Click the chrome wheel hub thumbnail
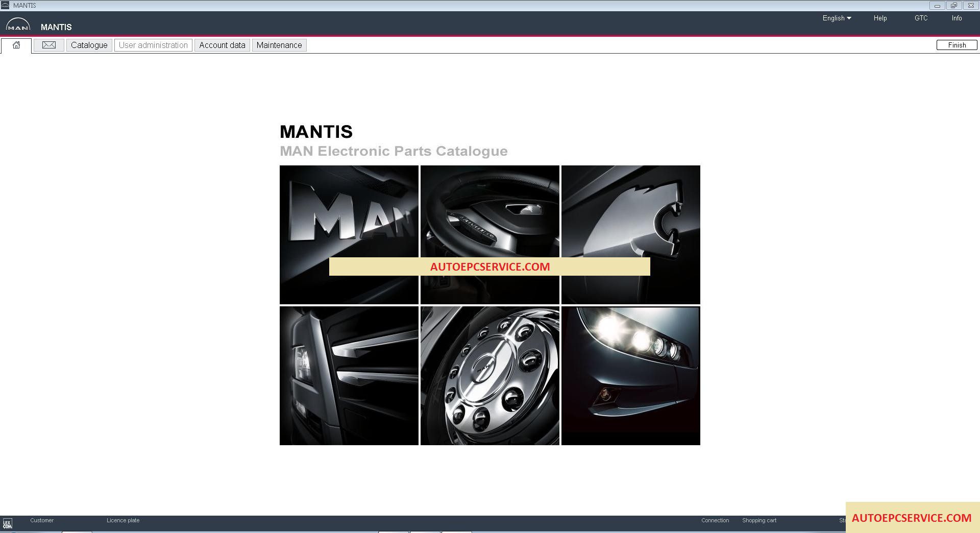The width and height of the screenshot is (980, 533). 490,376
